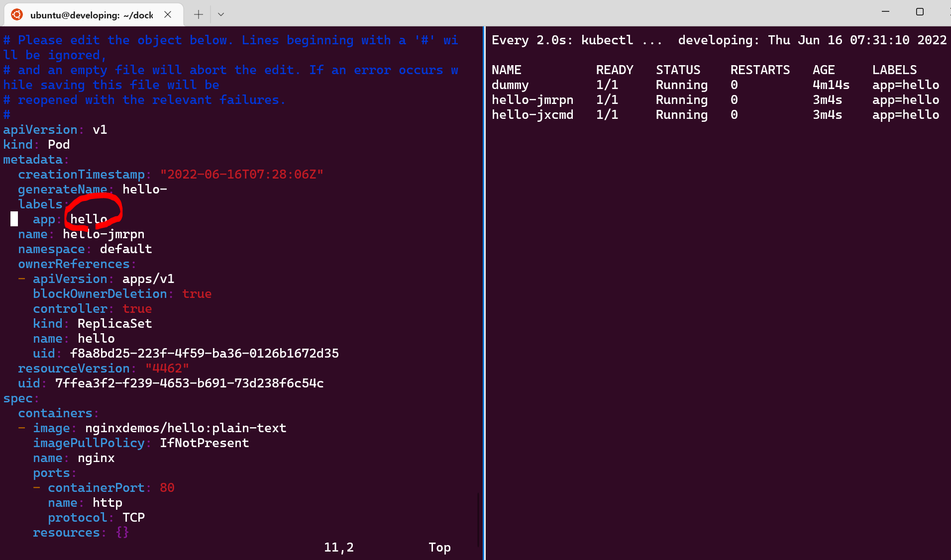This screenshot has width=951, height=560.
Task: Maximize the terminal window
Action: (x=920, y=11)
